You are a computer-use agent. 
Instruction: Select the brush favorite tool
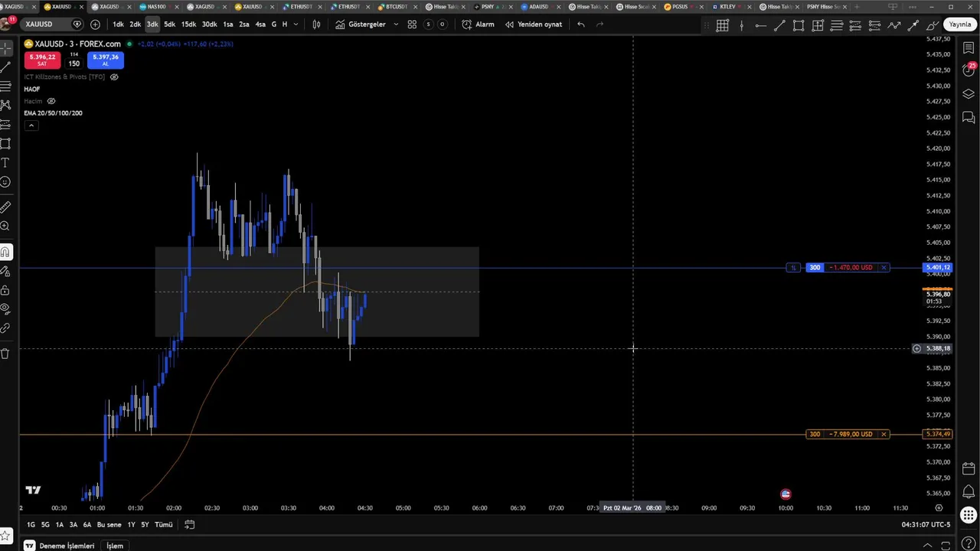tap(932, 25)
